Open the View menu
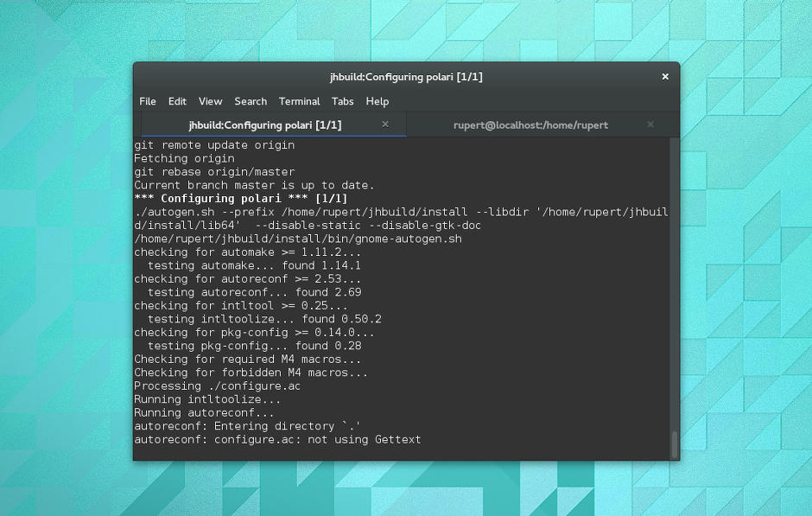Viewport: 812px width, 516px height. (210, 101)
